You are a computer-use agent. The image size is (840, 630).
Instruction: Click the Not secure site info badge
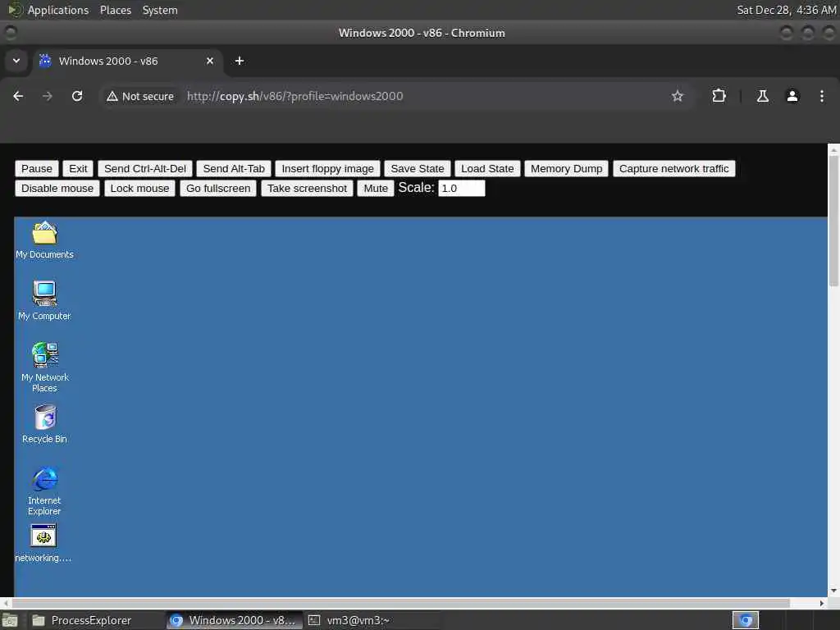point(140,97)
